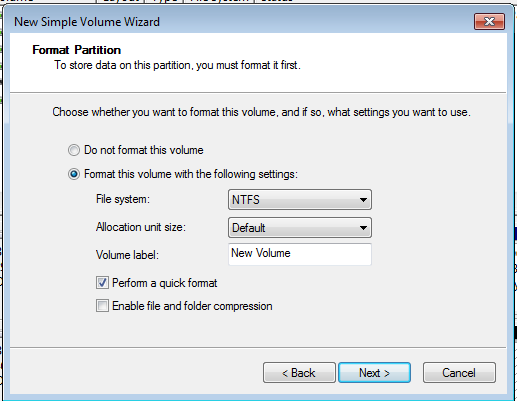
Task: Click the < Back button
Action: [x=299, y=373]
